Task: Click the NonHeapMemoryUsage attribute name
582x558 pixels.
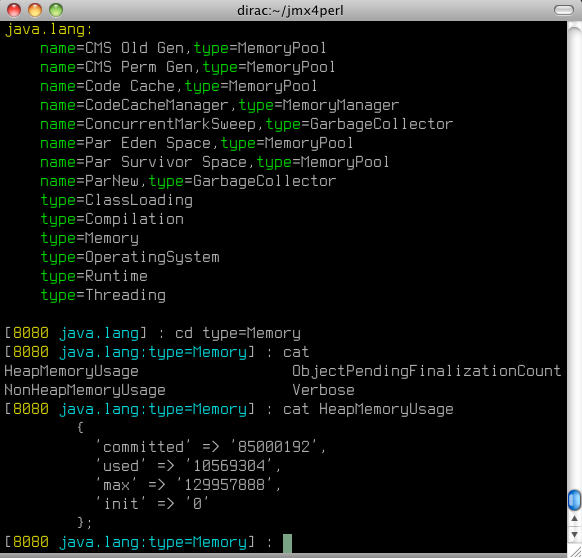Action: (x=85, y=390)
